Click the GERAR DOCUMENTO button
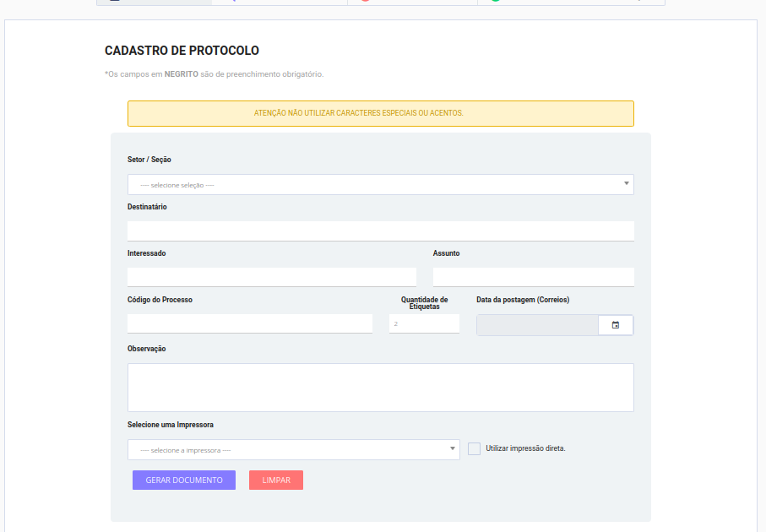 (x=183, y=480)
